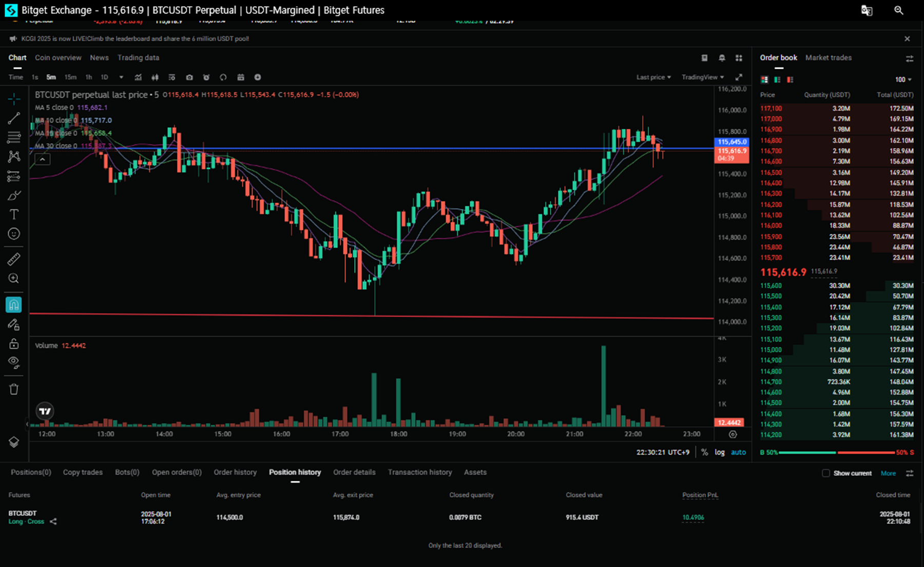The height and width of the screenshot is (567, 924).
Task: Select the ruler measure tool
Action: [x=14, y=259]
